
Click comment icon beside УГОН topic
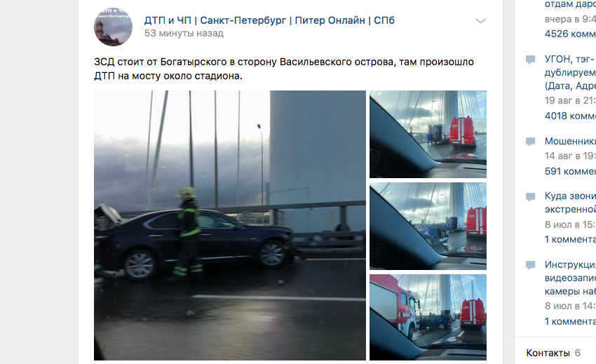(x=530, y=60)
